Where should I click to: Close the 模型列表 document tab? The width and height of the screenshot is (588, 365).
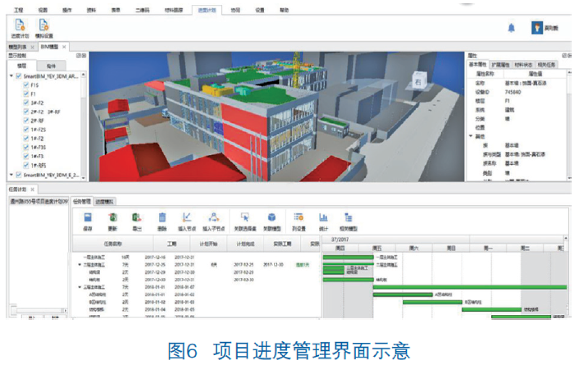[32, 47]
